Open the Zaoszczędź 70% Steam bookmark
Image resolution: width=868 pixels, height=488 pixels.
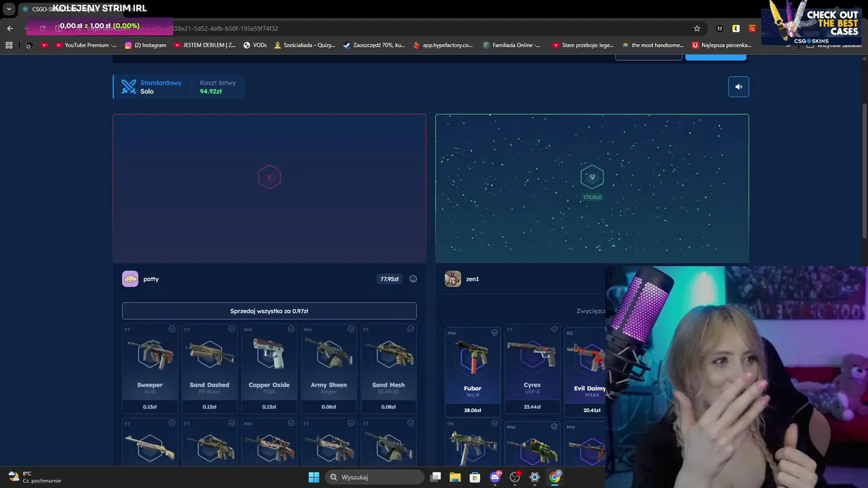374,45
